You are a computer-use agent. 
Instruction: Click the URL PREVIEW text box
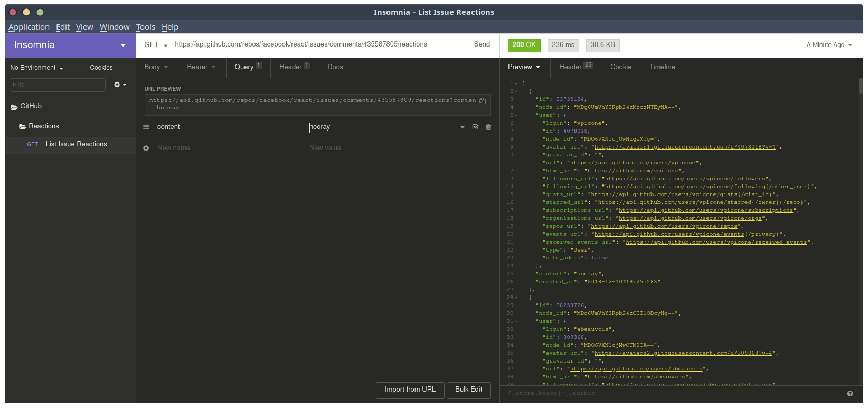[318, 105]
